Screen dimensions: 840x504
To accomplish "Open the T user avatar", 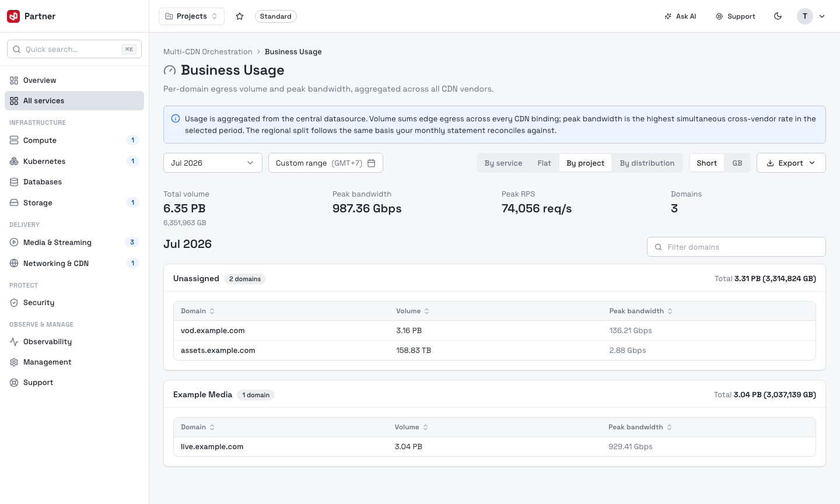I will click(805, 16).
